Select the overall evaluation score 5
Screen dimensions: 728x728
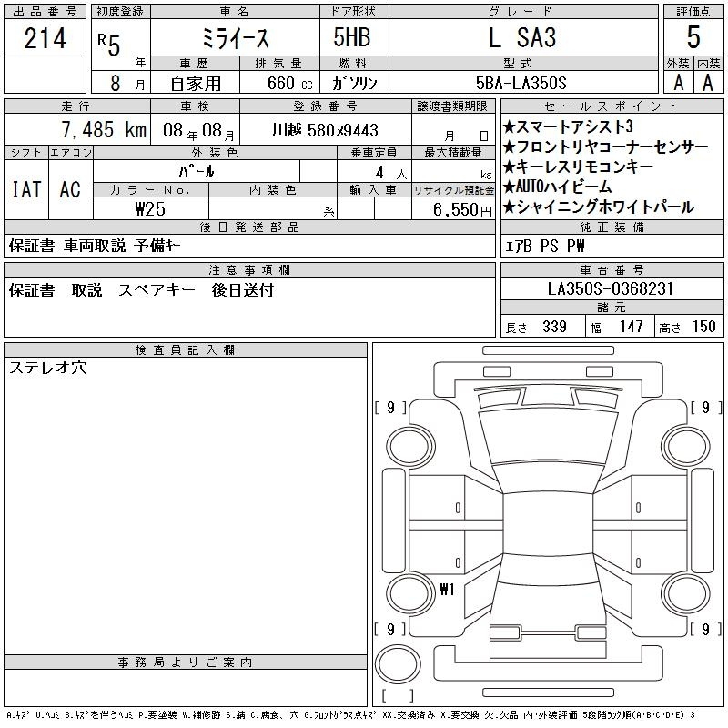click(x=693, y=37)
